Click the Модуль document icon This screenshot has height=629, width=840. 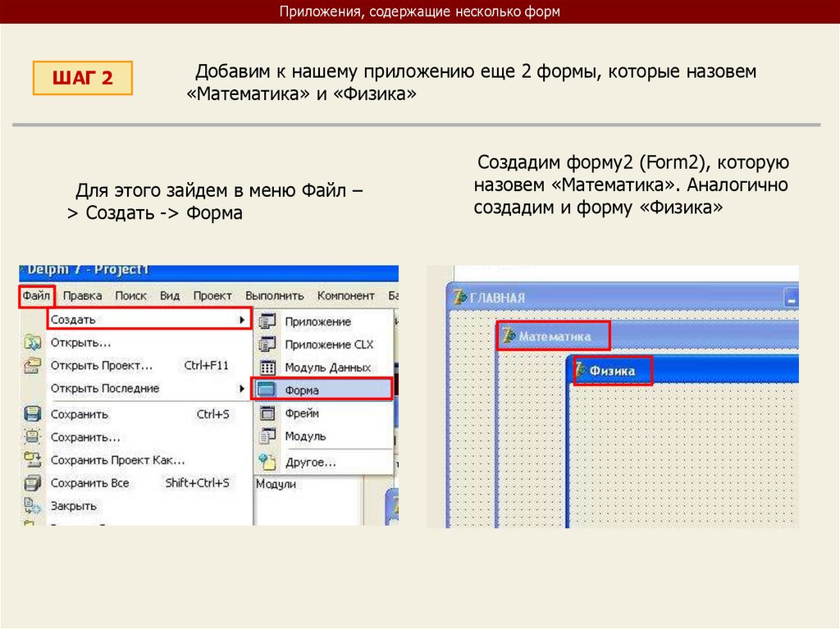tap(267, 436)
